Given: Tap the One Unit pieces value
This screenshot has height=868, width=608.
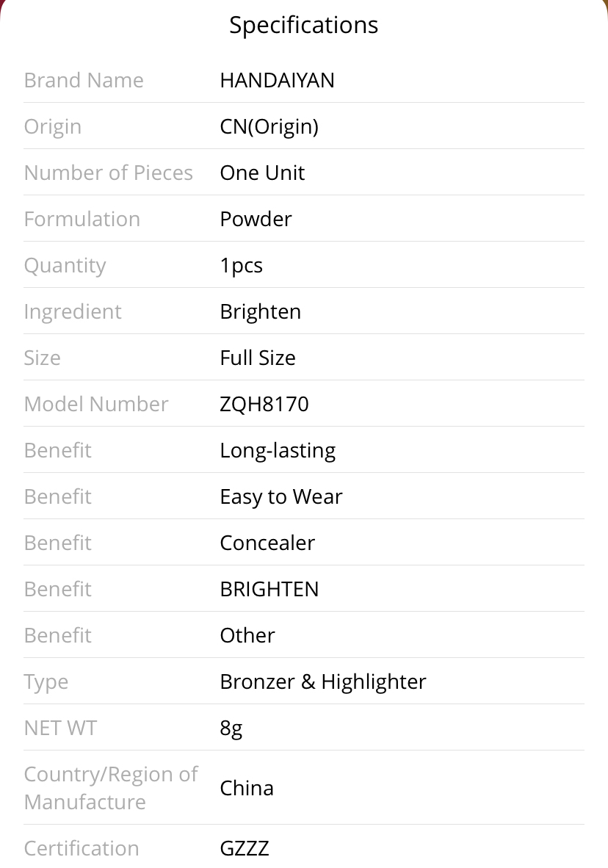Looking at the screenshot, I should point(262,173).
